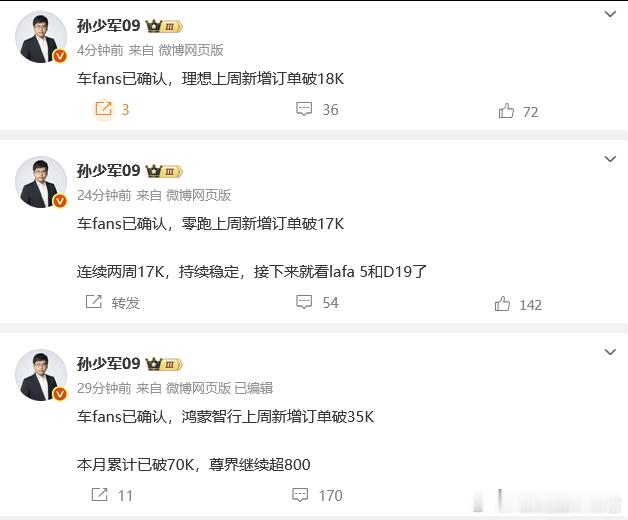Click the avatar on the 理想 post
The width and height of the screenshot is (628, 520).
tap(41, 37)
